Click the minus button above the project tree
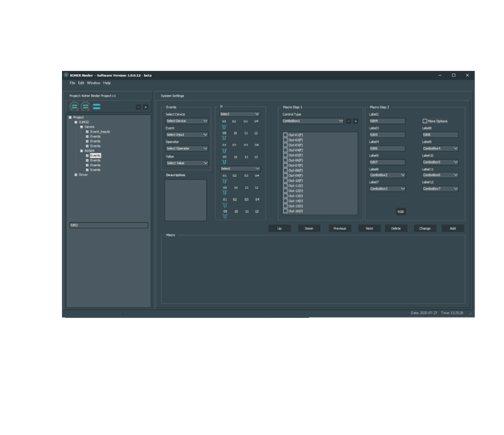The width and height of the screenshot is (504, 435). (138, 107)
